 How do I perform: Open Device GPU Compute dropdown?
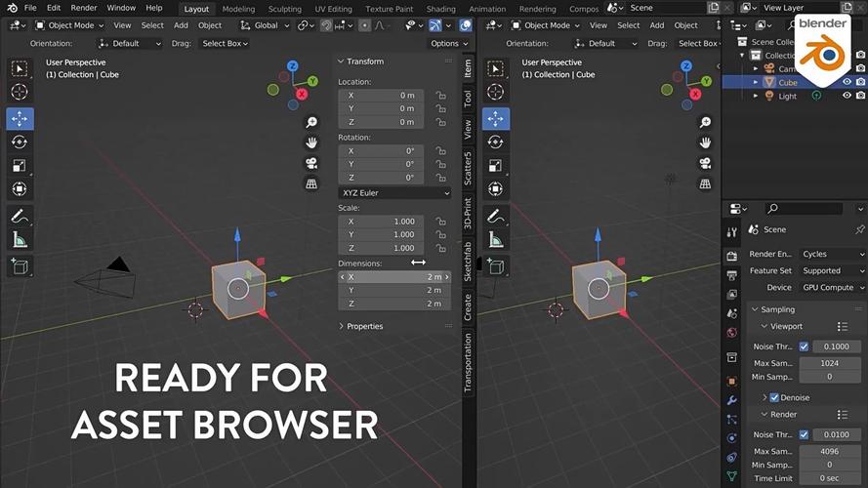[x=832, y=288]
